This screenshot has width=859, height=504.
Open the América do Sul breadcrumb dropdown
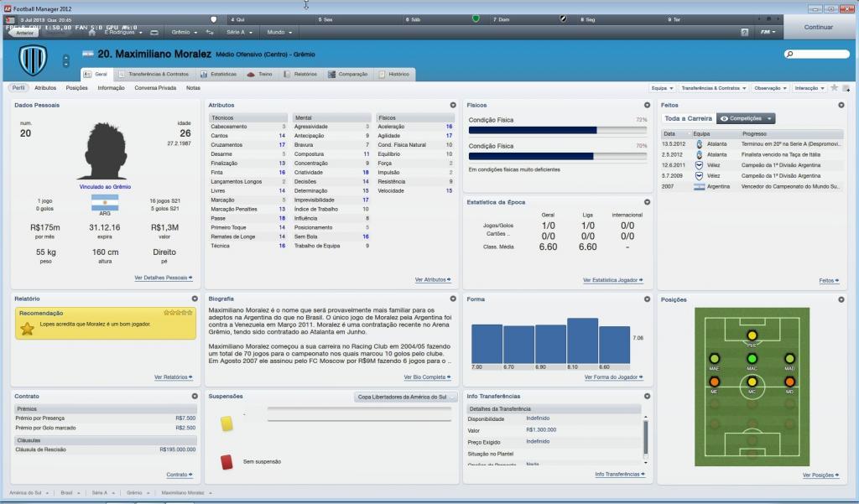(x=29, y=493)
